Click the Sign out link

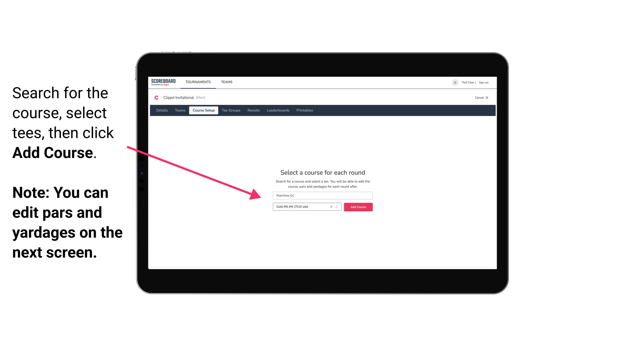point(483,82)
